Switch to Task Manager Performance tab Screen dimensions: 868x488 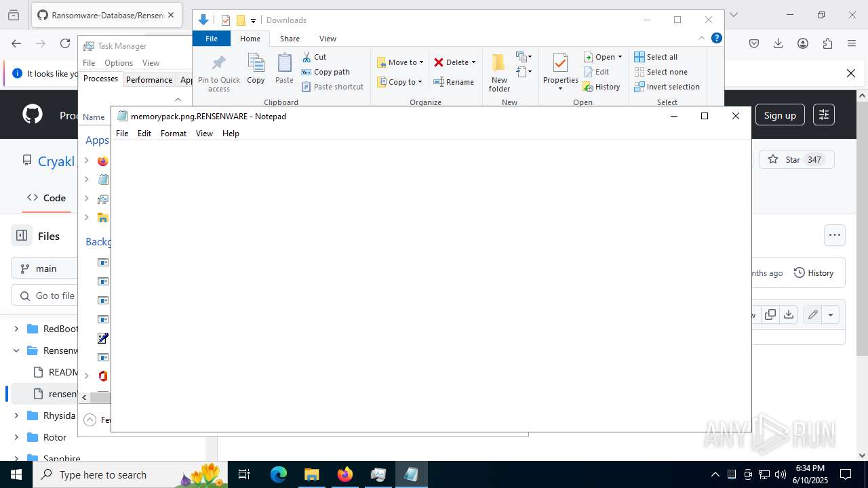click(149, 79)
